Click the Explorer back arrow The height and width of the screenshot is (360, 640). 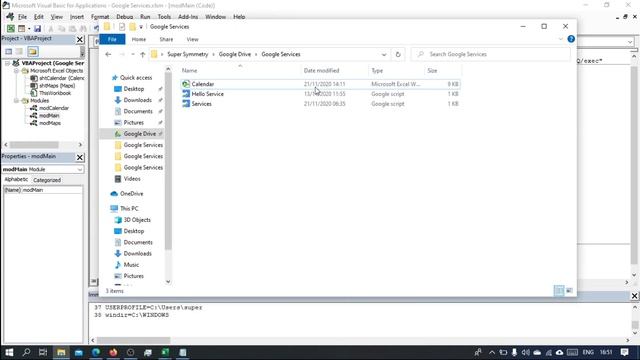108,54
